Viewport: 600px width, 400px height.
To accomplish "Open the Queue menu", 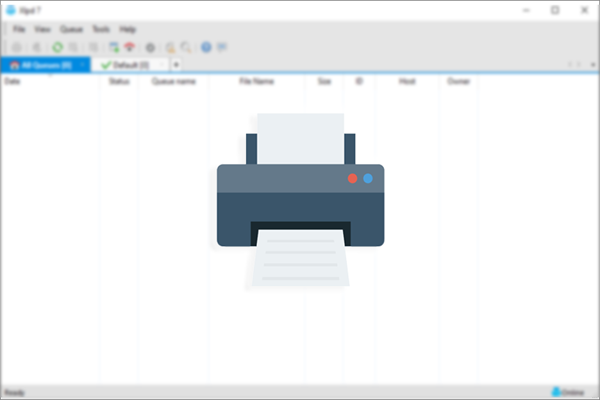I will (70, 30).
